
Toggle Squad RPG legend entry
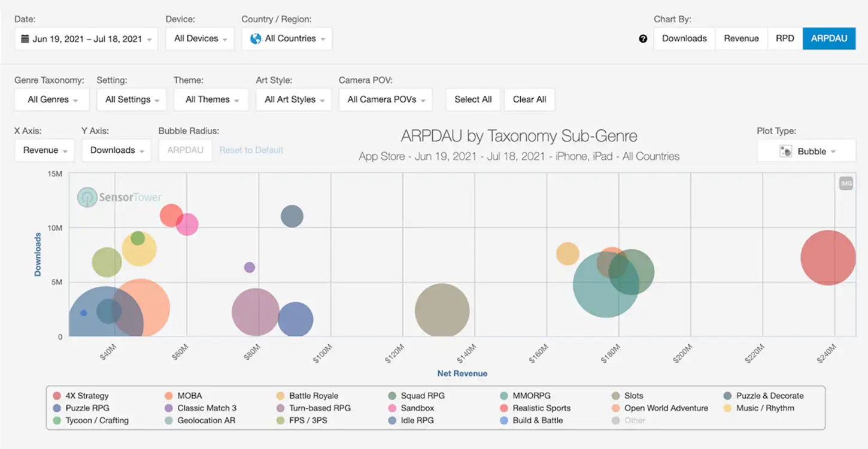click(417, 396)
